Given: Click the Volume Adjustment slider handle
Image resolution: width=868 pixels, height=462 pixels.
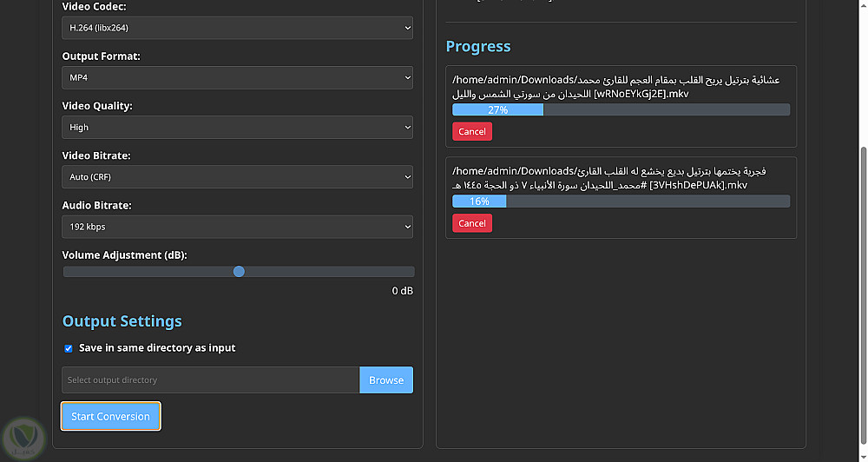Looking at the screenshot, I should coord(239,272).
